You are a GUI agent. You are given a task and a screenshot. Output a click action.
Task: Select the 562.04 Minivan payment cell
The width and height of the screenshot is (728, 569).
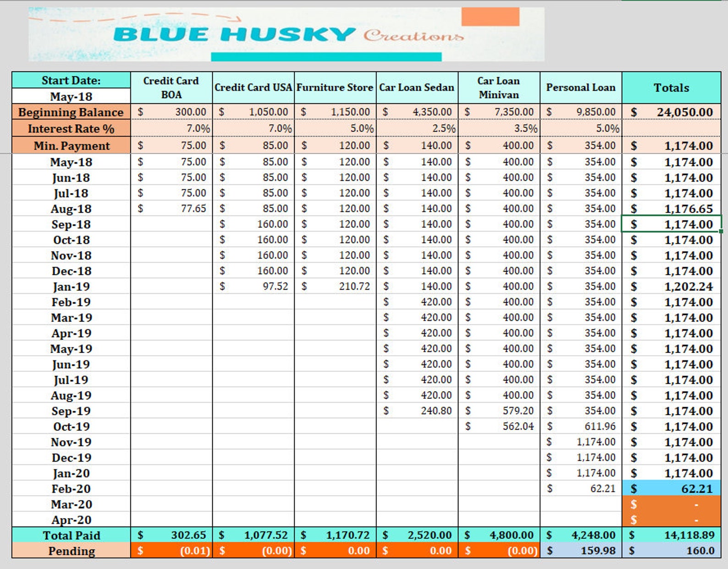coord(499,426)
